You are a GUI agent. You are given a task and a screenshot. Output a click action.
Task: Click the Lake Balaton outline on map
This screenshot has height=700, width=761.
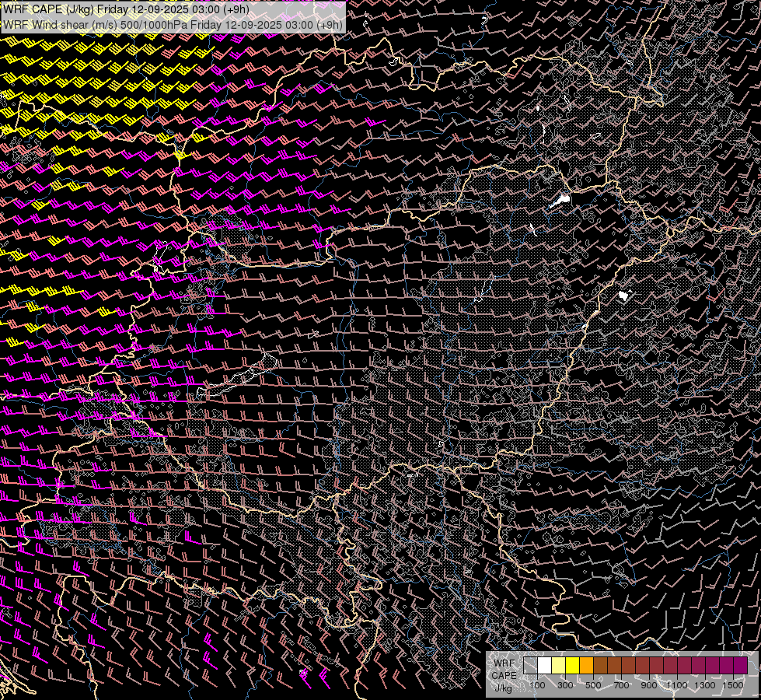[x=237, y=379]
